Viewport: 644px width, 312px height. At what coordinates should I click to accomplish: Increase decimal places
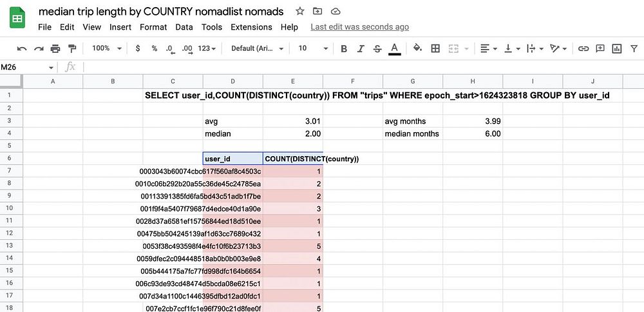187,49
